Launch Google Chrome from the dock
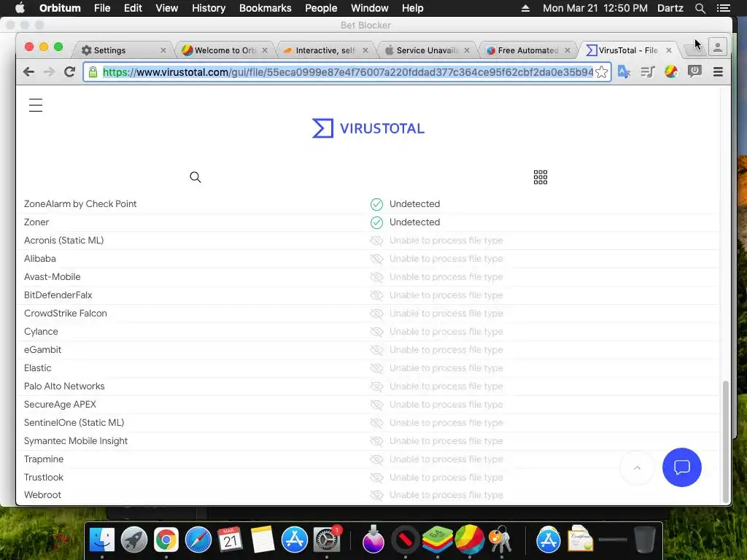 click(166, 540)
